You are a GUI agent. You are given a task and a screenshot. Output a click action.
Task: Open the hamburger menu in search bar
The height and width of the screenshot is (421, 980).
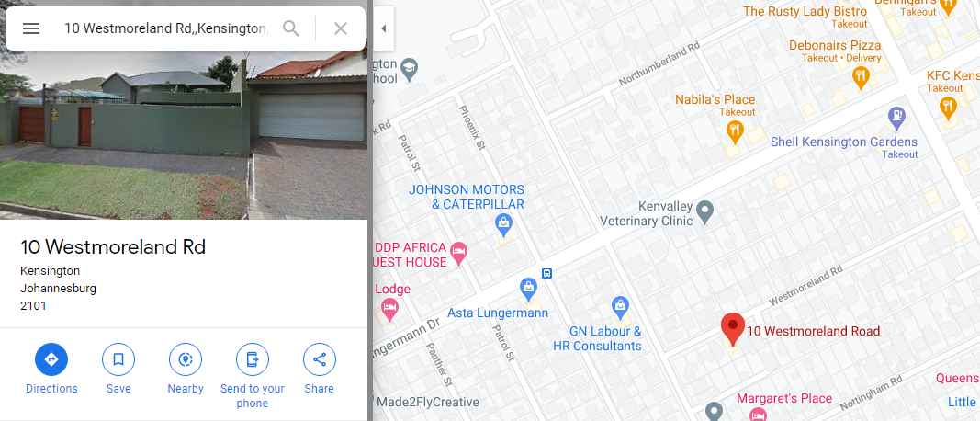point(31,28)
